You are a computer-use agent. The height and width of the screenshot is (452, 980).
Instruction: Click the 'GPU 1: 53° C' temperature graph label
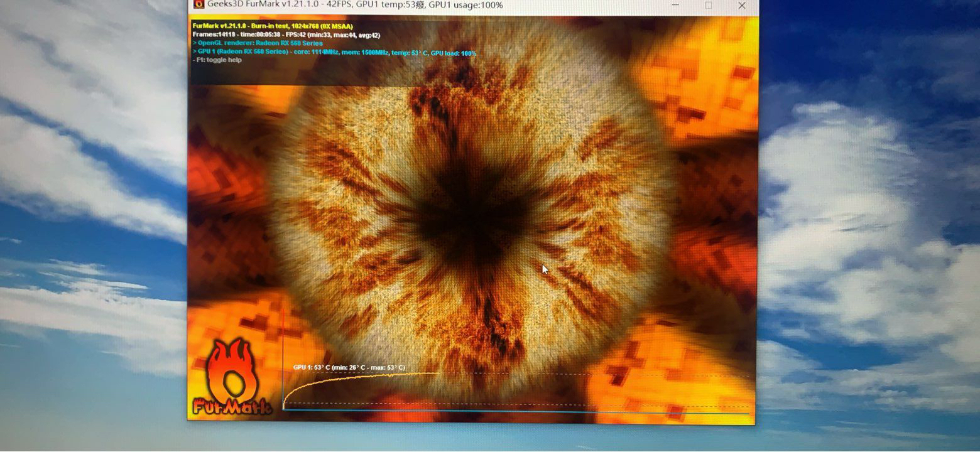tap(349, 367)
